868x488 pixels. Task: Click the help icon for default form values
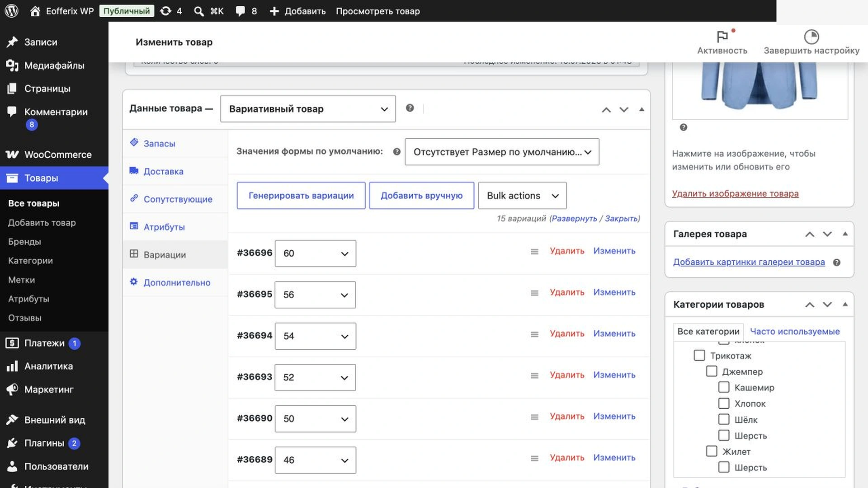(396, 152)
